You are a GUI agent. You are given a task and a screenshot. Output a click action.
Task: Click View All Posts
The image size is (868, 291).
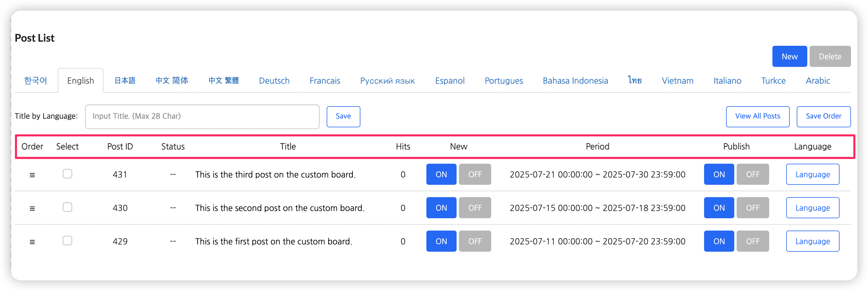pos(757,116)
